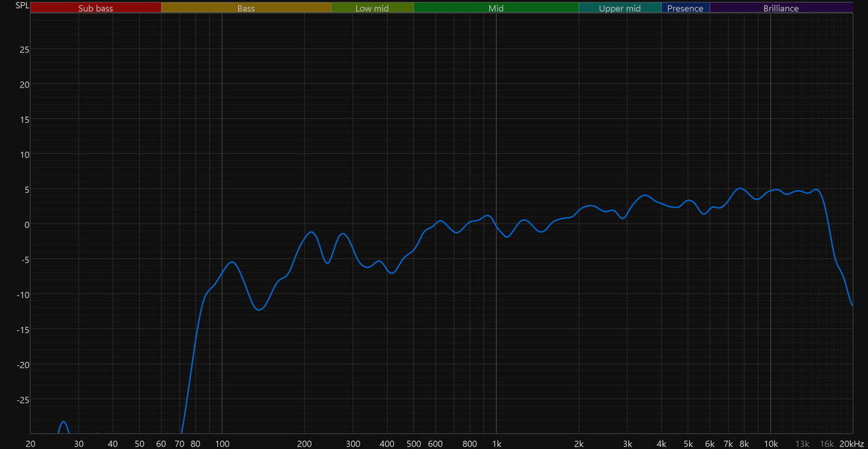Click the 25 dB axis value
The width and height of the screenshot is (868, 449).
click(x=25, y=49)
